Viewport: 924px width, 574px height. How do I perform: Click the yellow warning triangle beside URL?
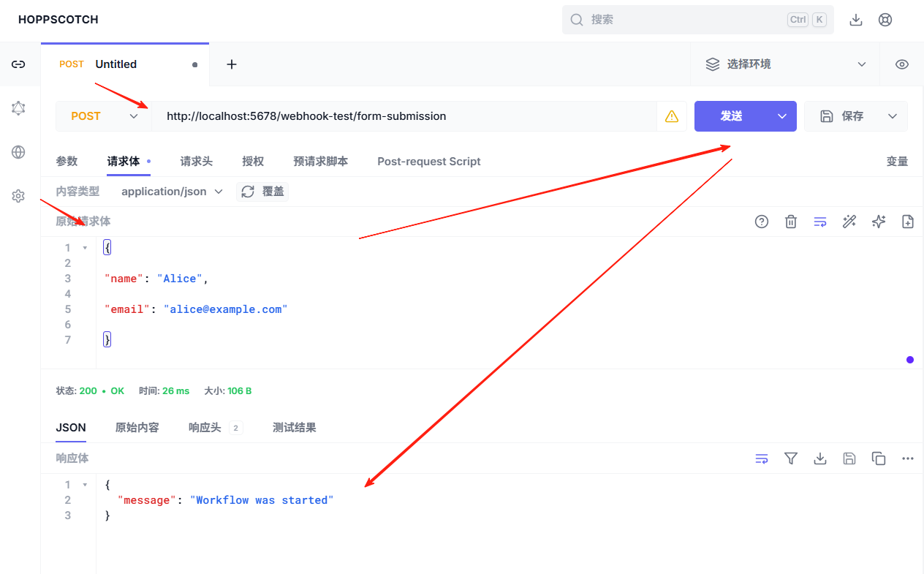point(671,116)
